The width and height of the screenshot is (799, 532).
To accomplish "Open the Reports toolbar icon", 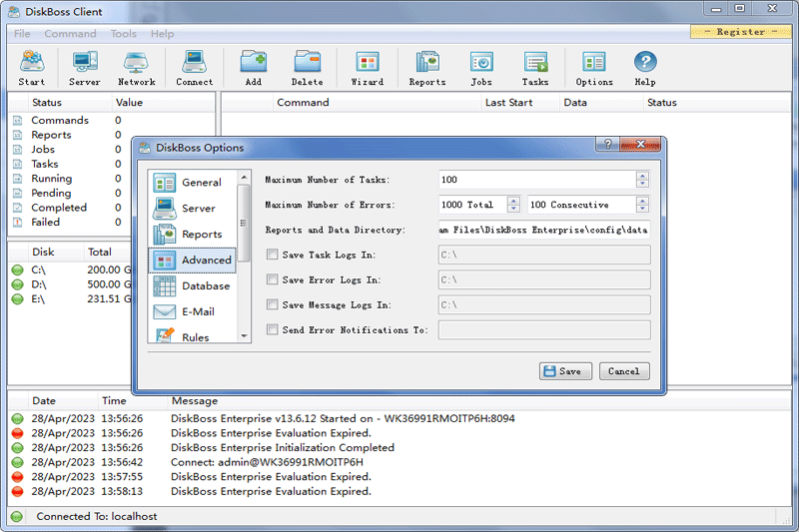I will click(427, 68).
